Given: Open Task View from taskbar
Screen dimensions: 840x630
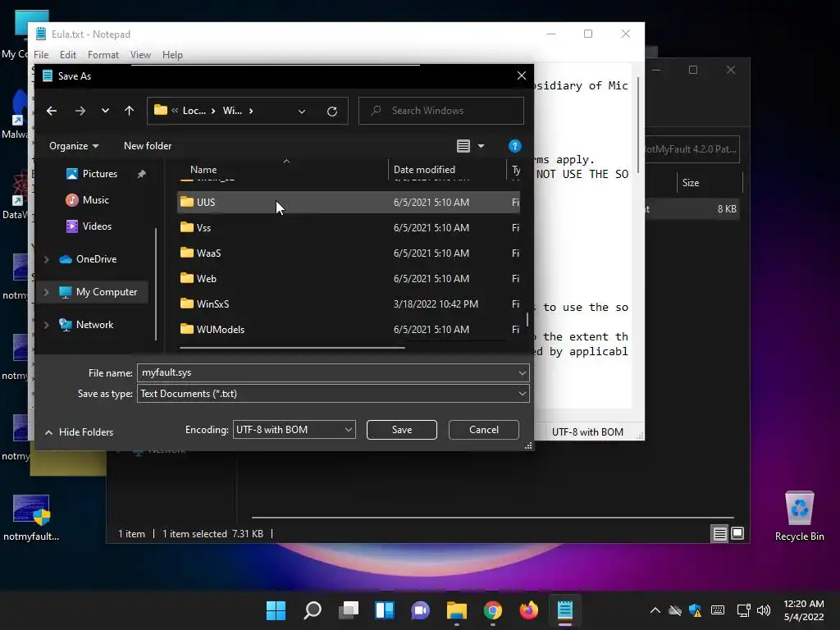Looking at the screenshot, I should 349,610.
